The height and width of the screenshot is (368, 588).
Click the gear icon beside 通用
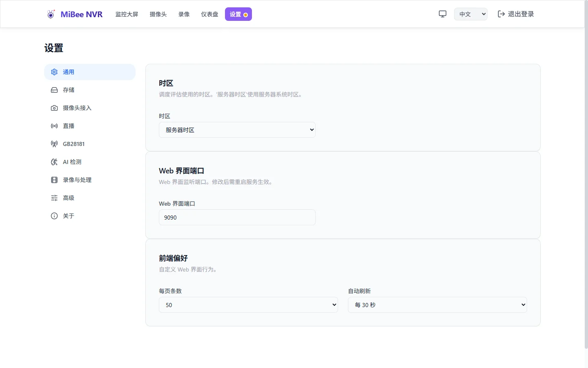(x=54, y=72)
